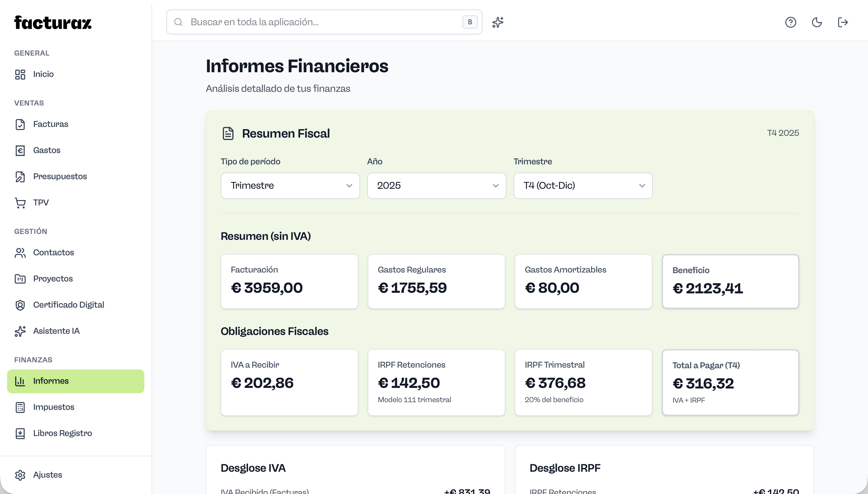Viewport: 868px width, 494px height.
Task: Click the AI sparkle icon beside search
Action: tap(498, 22)
